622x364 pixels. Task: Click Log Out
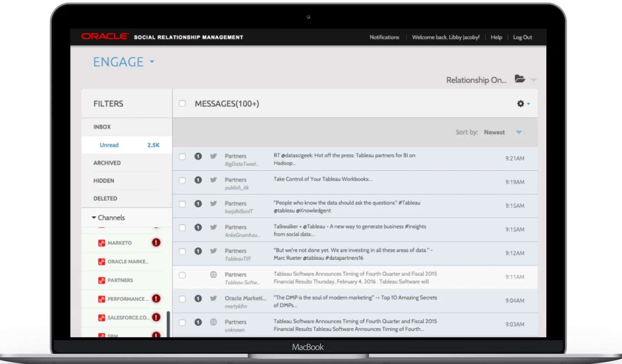(x=522, y=37)
